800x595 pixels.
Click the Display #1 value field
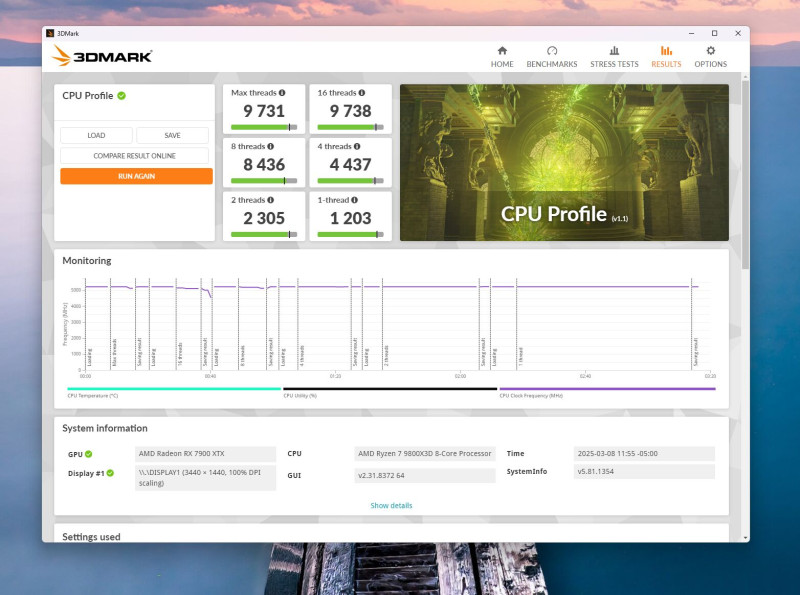point(206,478)
